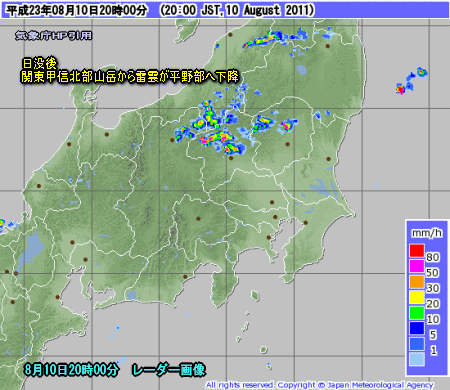Click the orange 30 mm/h legend swatch
Screen dimensions: 450x390
417,282
